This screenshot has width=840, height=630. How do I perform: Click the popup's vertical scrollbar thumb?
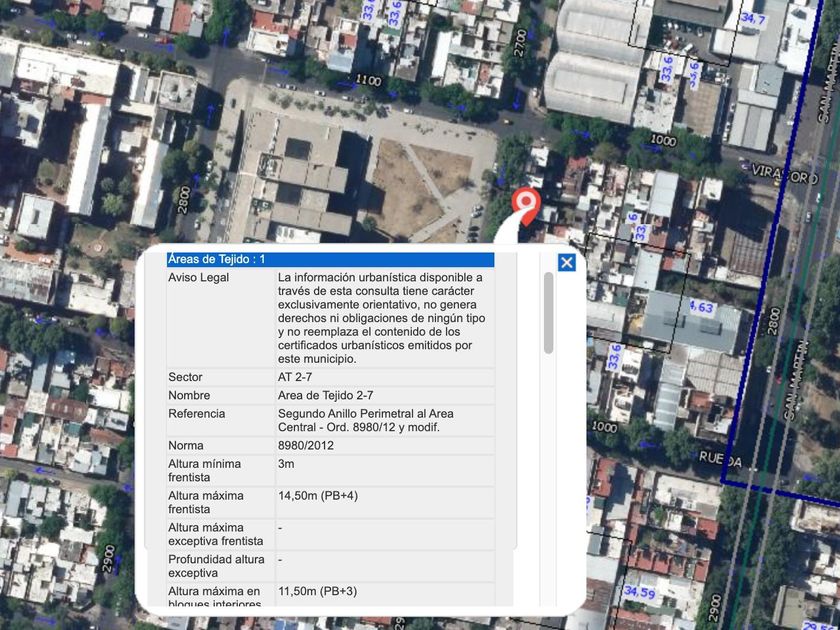tap(548, 313)
